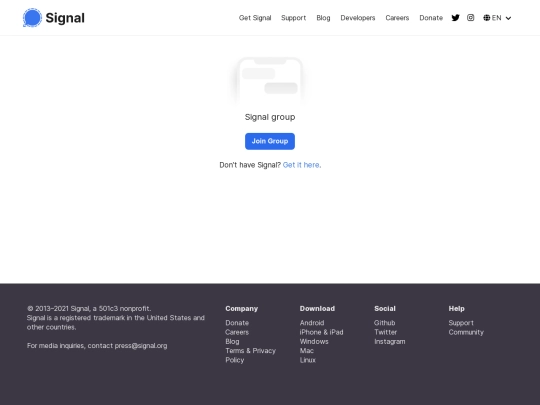The width and height of the screenshot is (540, 405).
Task: Open Blog from the top navigation
Action: tap(323, 18)
